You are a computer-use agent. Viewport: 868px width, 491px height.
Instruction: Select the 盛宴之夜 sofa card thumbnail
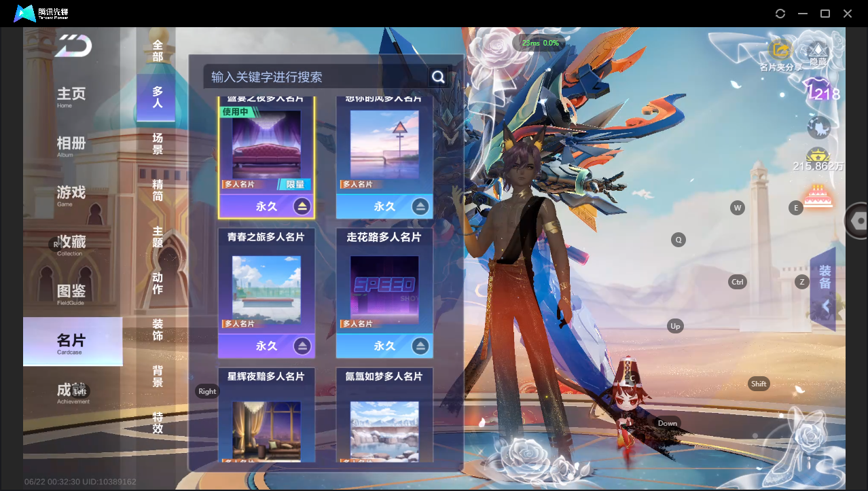266,145
